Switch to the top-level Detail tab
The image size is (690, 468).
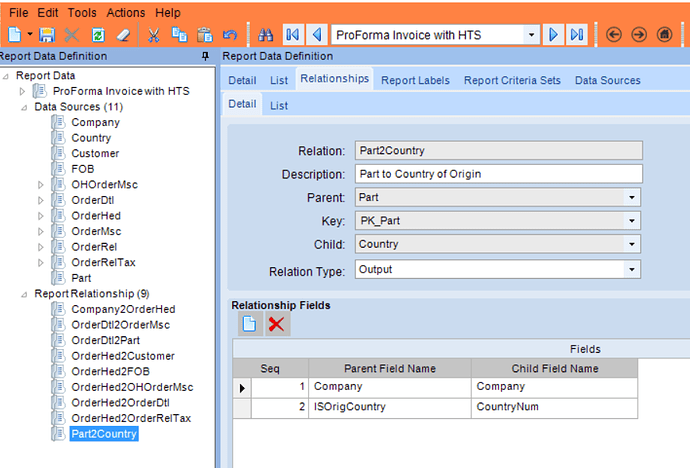pos(242,80)
